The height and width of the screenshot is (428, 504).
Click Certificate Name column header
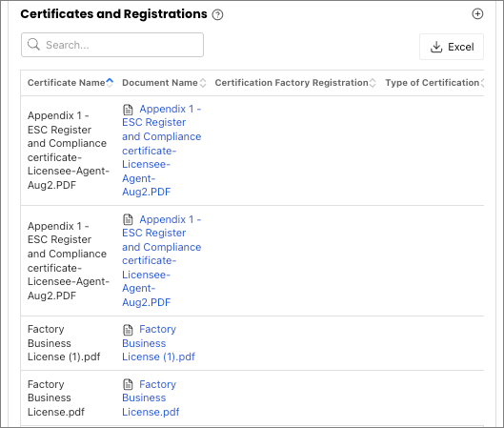point(67,83)
